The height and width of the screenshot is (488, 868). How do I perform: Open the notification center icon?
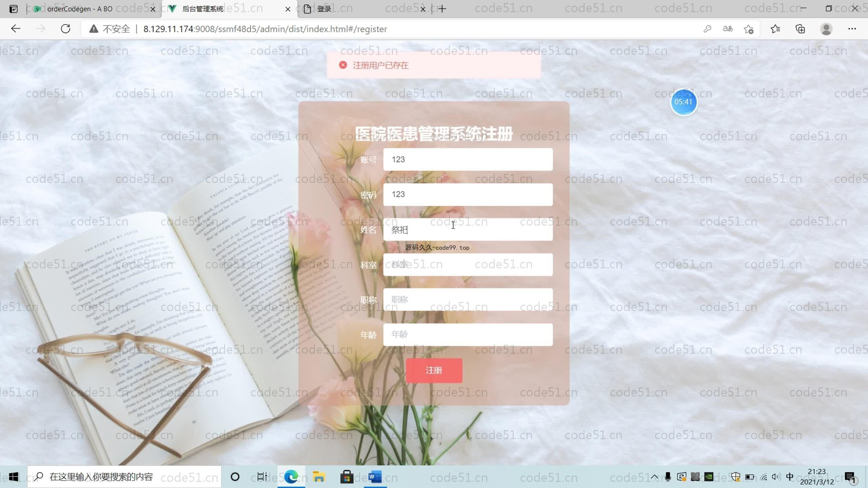coord(851,477)
